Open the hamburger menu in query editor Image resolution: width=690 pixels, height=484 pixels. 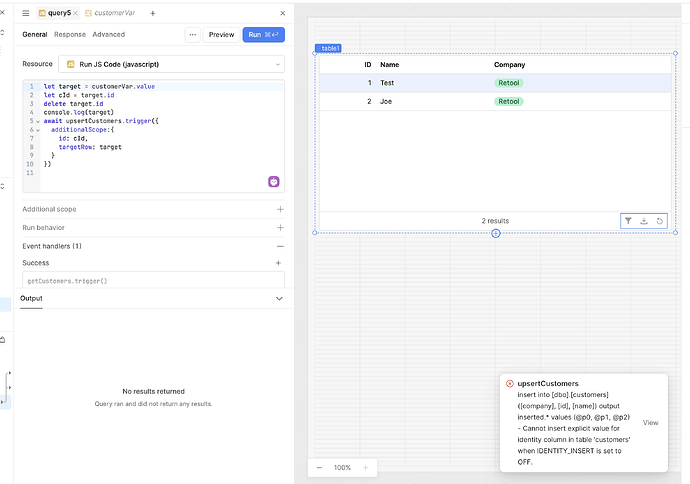pyautogui.click(x=26, y=13)
